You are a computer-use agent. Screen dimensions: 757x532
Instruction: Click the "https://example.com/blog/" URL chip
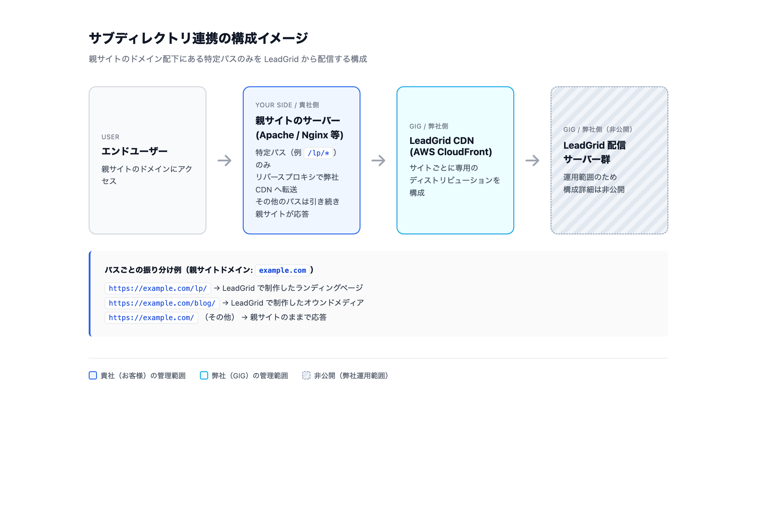pos(162,303)
